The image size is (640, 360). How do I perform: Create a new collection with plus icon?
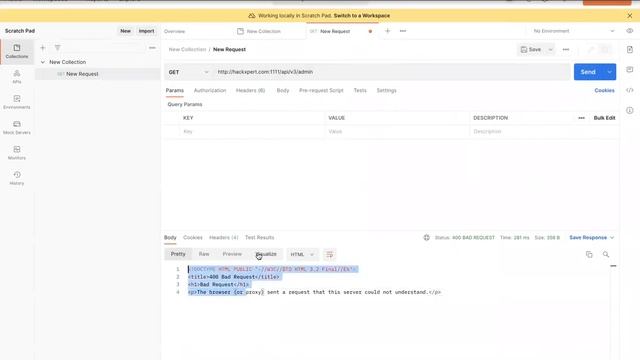pyautogui.click(x=42, y=48)
